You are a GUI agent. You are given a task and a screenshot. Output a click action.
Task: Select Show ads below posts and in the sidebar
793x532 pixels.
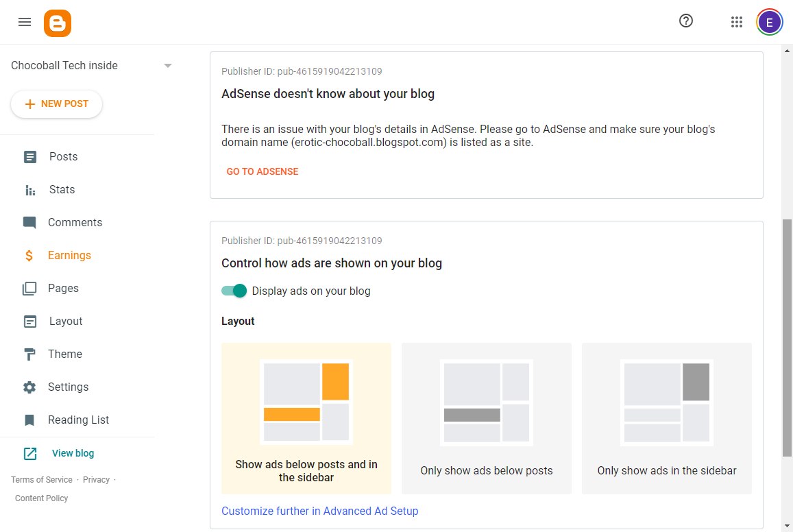tap(306, 418)
